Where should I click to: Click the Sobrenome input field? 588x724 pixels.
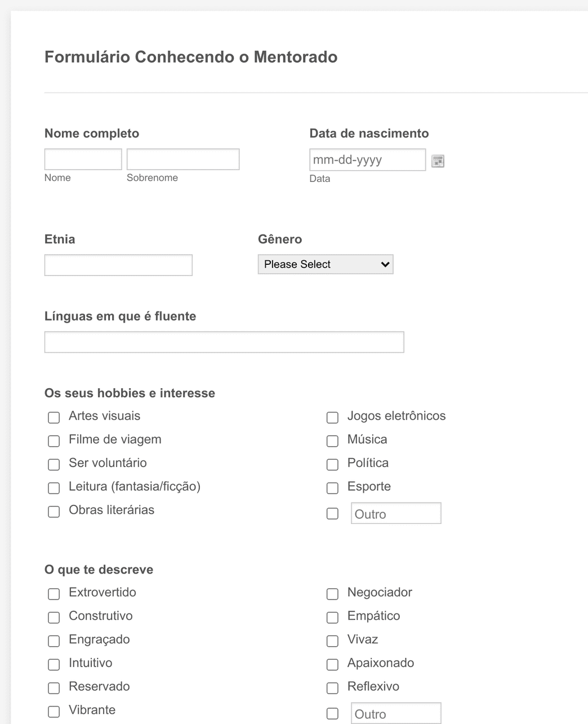[x=182, y=159]
